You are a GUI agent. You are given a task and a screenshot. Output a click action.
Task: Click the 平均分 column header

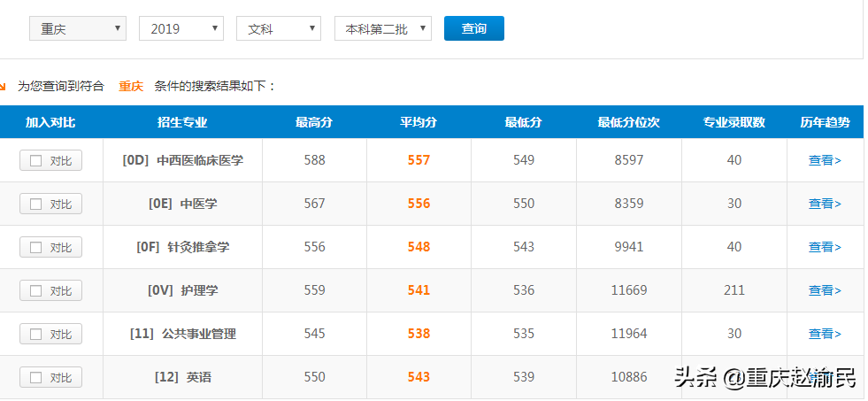click(419, 123)
